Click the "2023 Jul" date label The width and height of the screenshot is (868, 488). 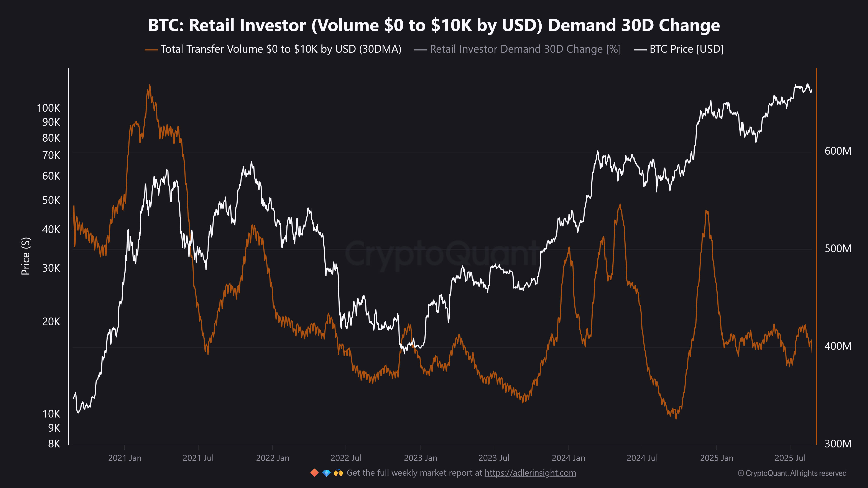coord(494,458)
